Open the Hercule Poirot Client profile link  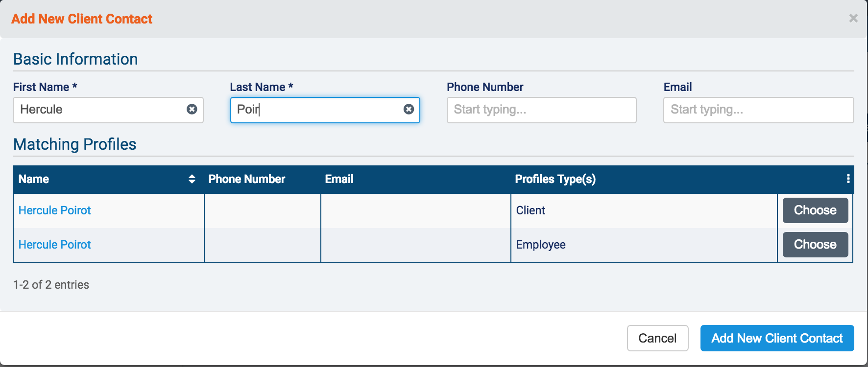55,210
